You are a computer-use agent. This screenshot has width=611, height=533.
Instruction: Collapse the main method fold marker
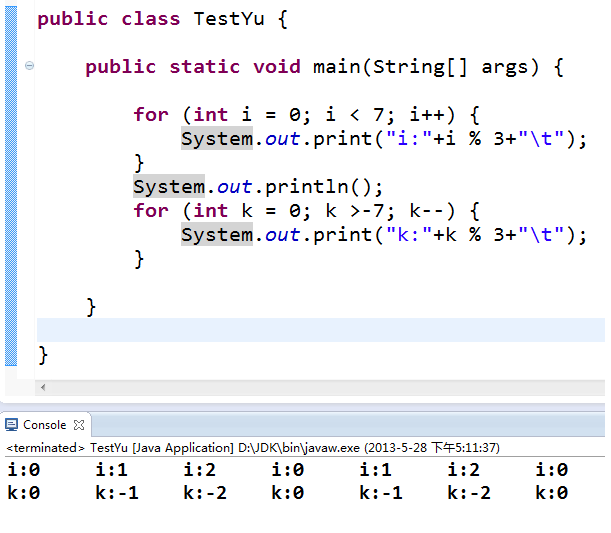(x=29, y=65)
